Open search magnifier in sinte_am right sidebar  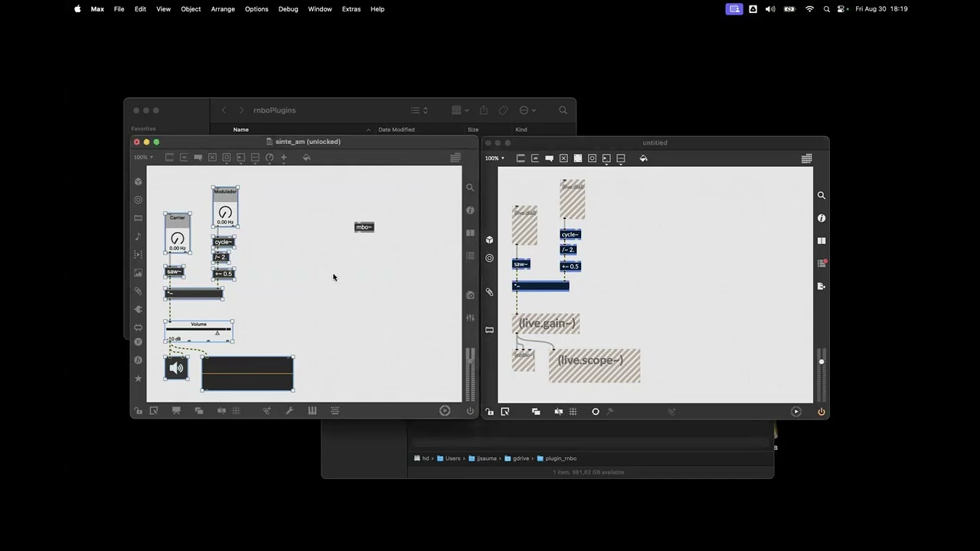click(470, 187)
